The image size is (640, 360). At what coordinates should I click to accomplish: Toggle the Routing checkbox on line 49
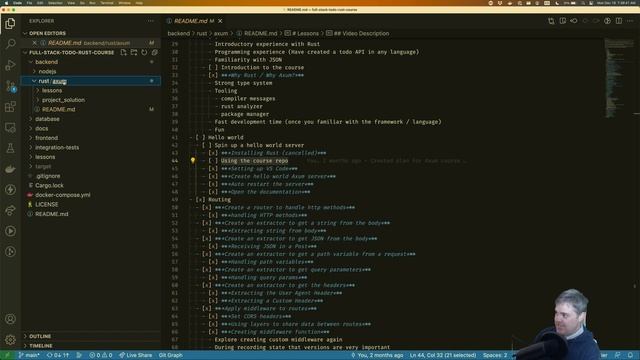pos(200,200)
